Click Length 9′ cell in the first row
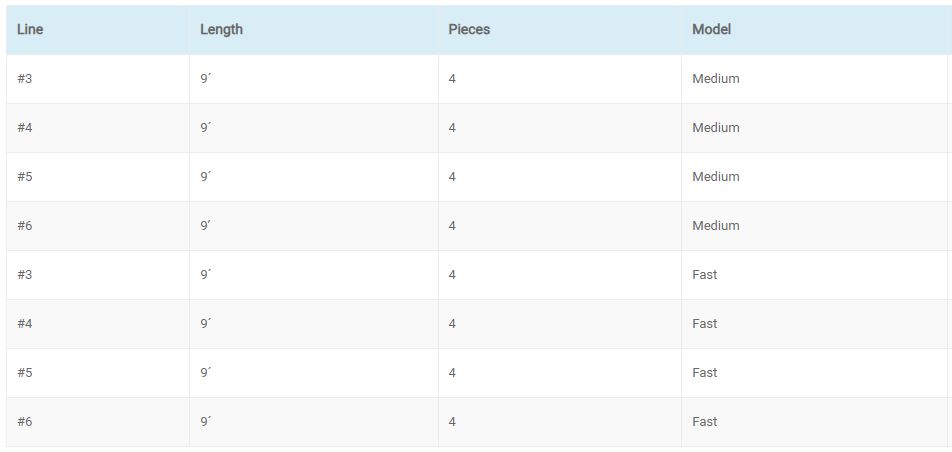The height and width of the screenshot is (452, 952). [x=314, y=79]
